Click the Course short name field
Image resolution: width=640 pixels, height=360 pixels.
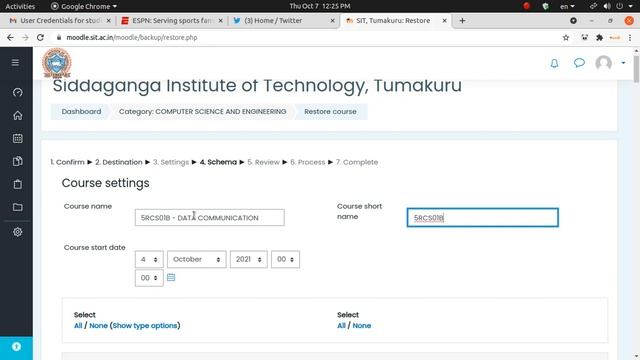[x=482, y=218]
